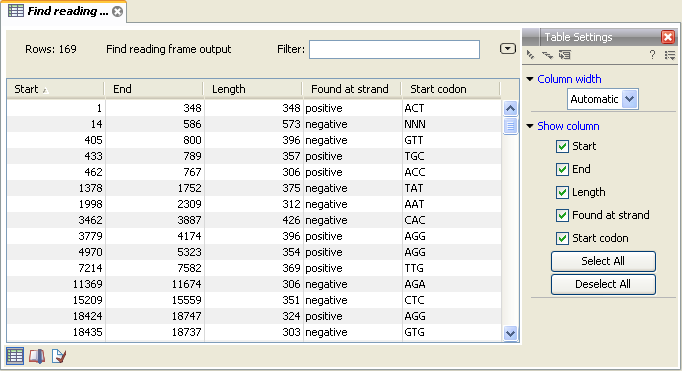Open the filter options dropdown arrow

click(x=508, y=49)
